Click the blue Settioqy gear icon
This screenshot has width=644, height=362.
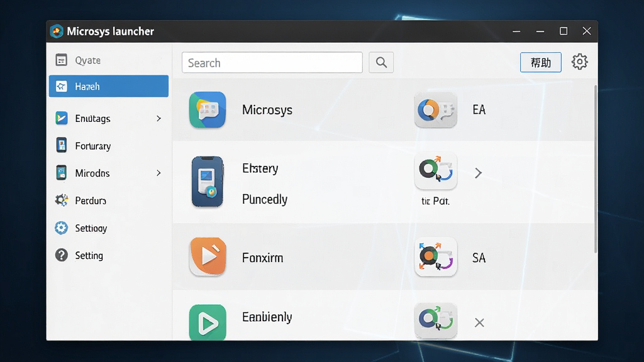[61, 228]
